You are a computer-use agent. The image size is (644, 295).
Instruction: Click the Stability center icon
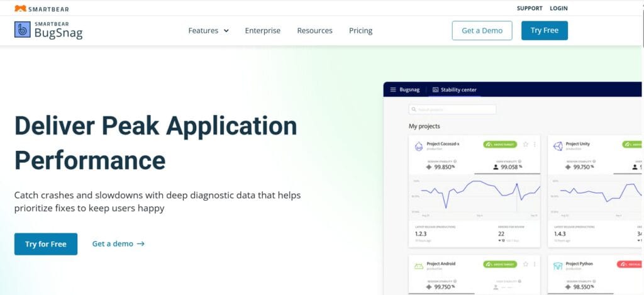click(435, 90)
